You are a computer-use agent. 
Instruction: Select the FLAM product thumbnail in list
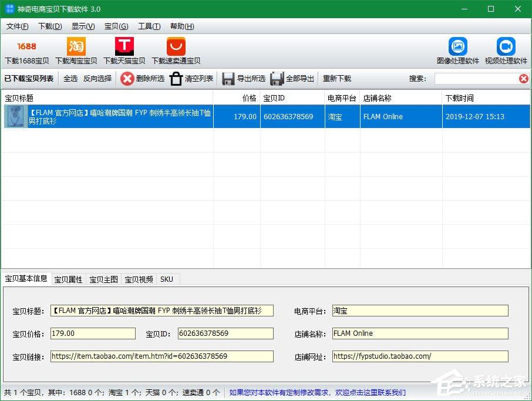coord(16,116)
